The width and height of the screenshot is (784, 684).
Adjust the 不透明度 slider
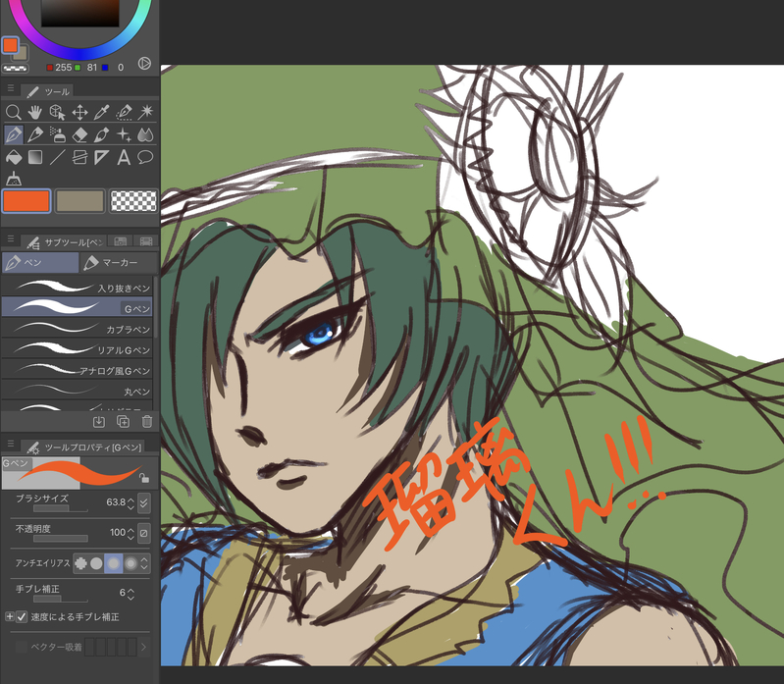pyautogui.click(x=61, y=539)
